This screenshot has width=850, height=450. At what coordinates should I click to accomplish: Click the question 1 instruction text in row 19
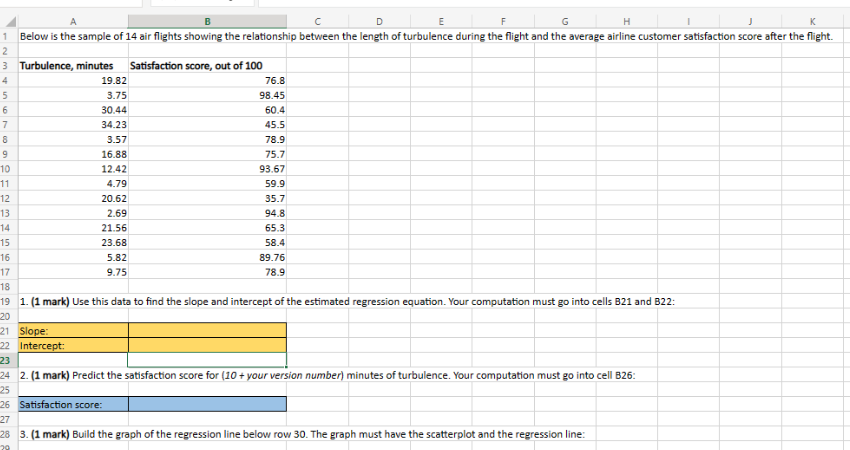(347, 301)
